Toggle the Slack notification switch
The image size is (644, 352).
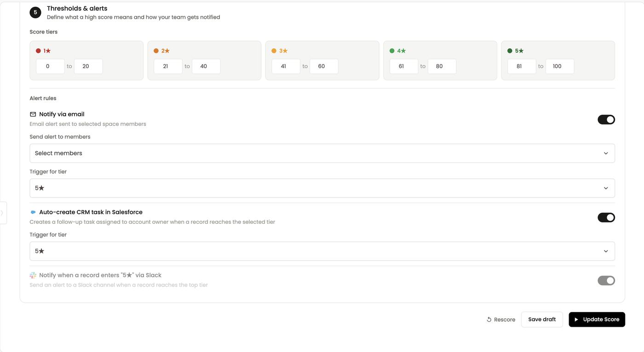tap(606, 280)
